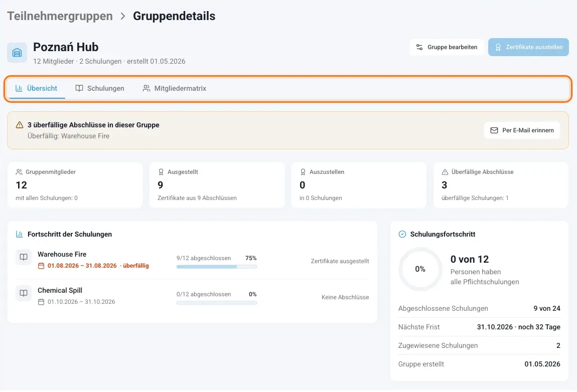Click 'in 0 Schulungen' text

coord(321,198)
